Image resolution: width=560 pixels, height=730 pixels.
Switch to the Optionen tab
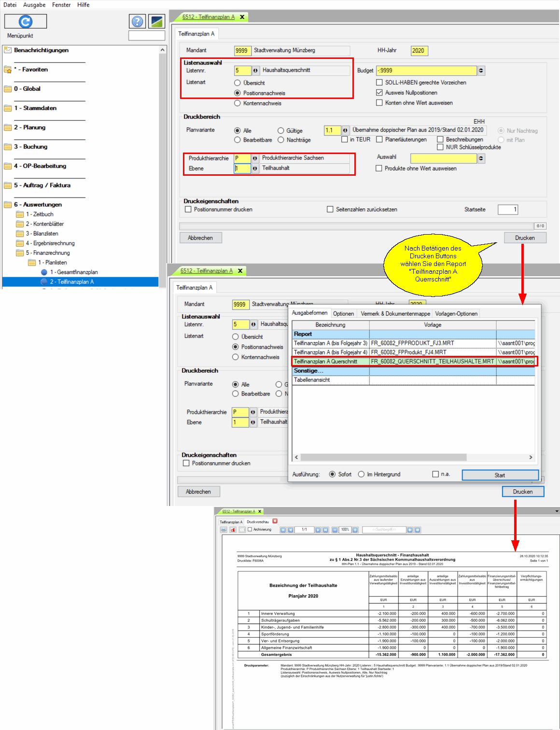click(x=343, y=314)
